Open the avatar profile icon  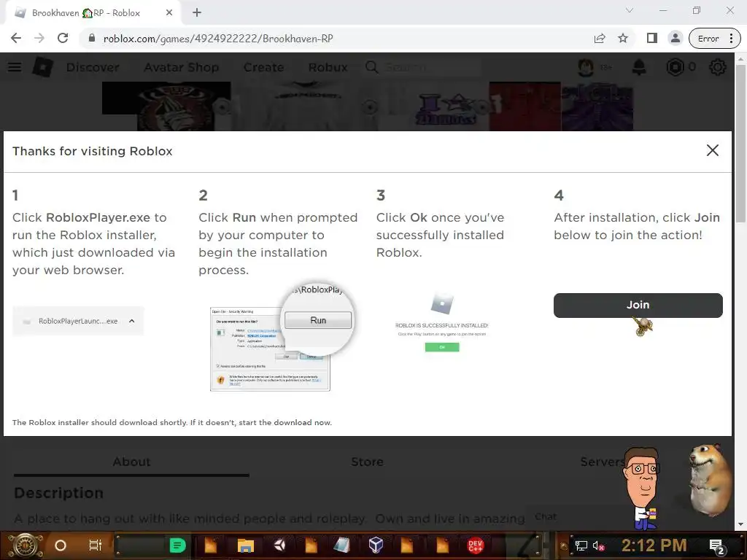pyautogui.click(x=586, y=67)
